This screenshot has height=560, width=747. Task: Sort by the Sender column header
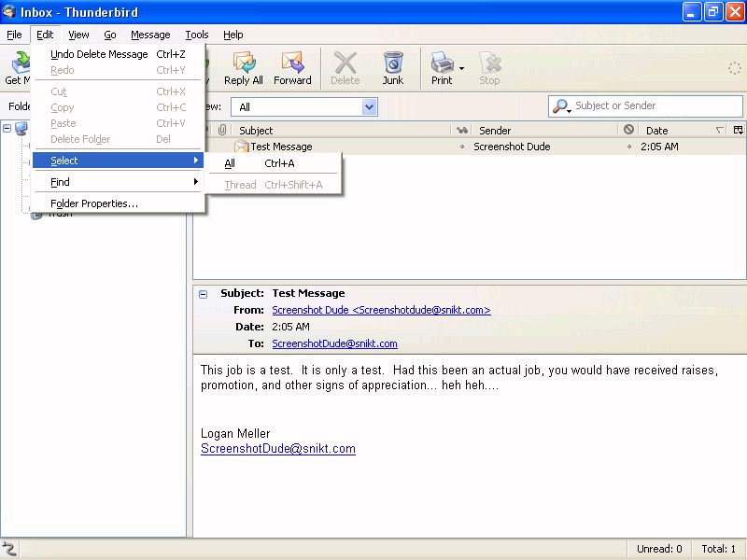point(546,130)
